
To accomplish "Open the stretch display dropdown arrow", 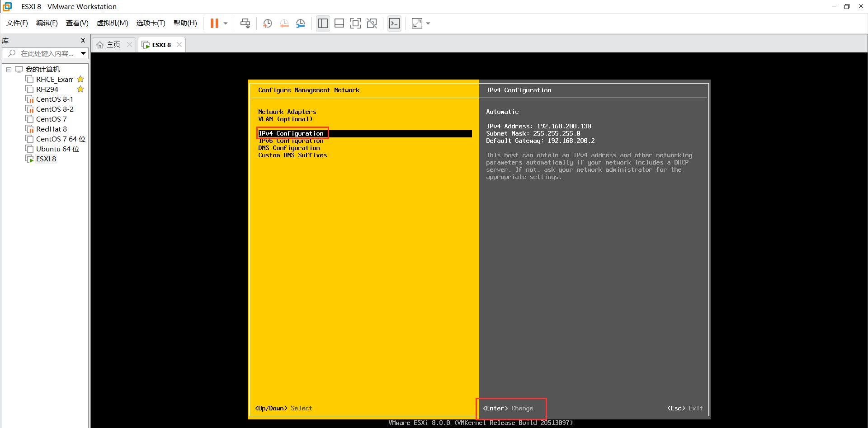I will [428, 24].
